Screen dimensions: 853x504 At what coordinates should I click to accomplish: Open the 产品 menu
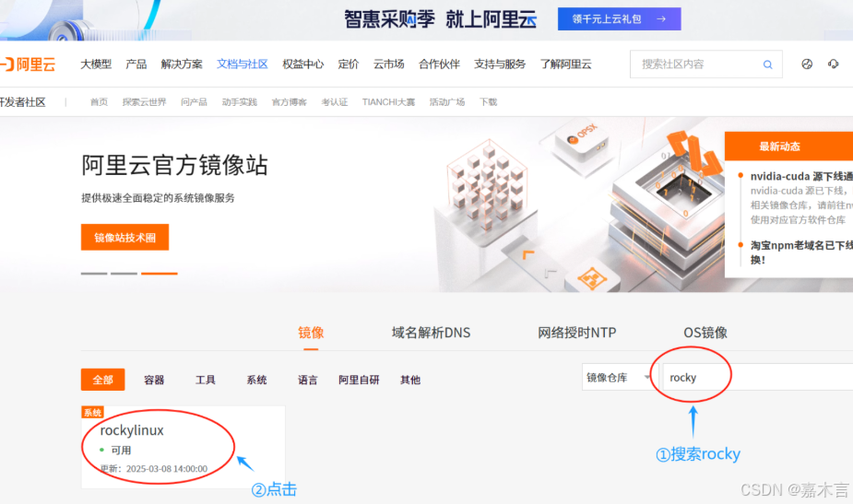[x=136, y=64]
